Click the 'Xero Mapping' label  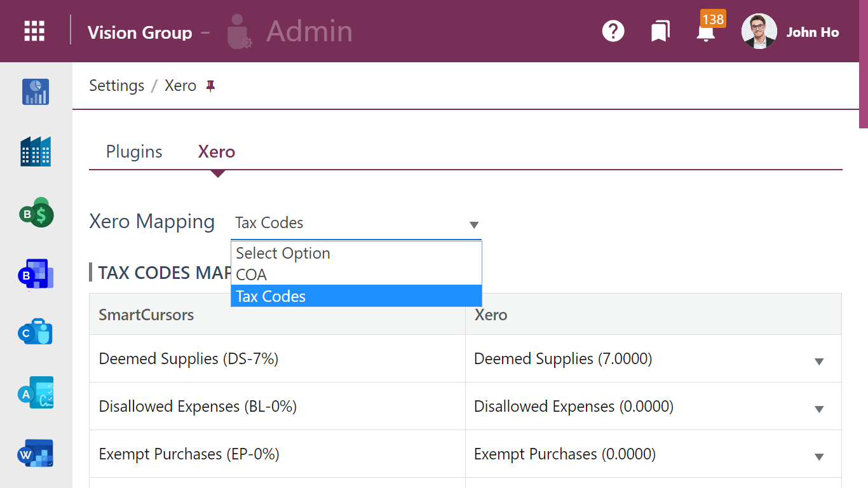pos(152,222)
